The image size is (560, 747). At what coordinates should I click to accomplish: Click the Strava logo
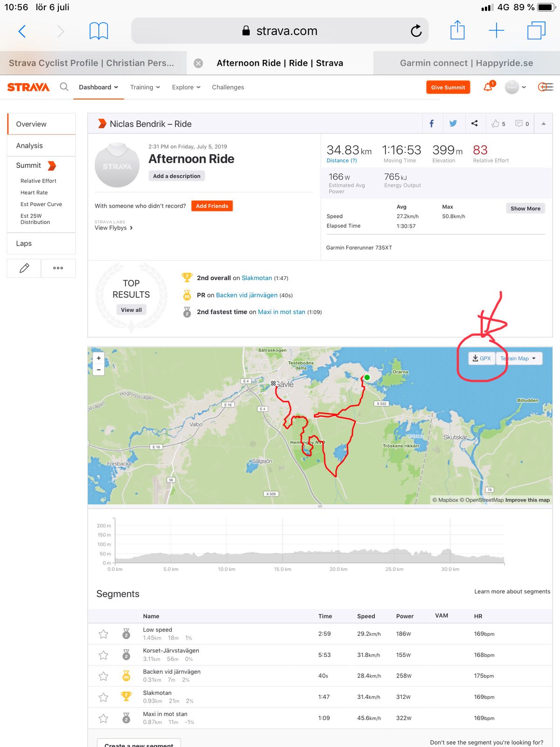(x=28, y=87)
